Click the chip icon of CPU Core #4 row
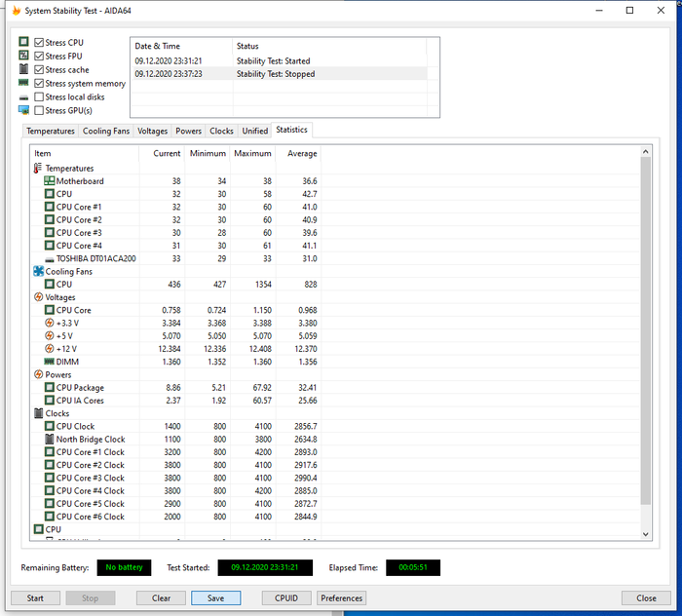682x616 pixels. [x=50, y=246]
